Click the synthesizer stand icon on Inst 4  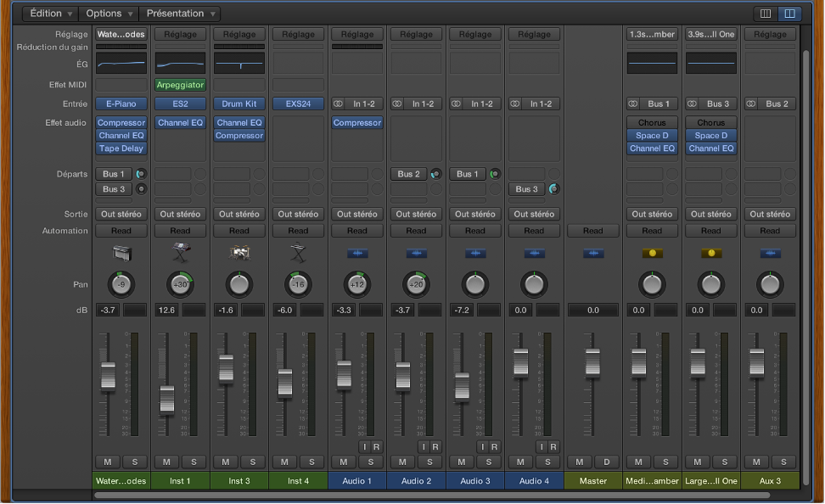[297, 252]
